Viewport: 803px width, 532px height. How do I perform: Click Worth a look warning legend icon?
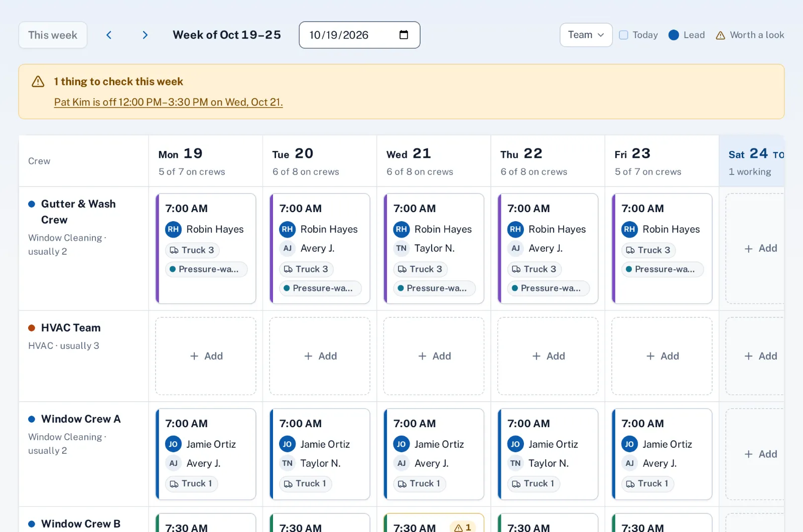tap(720, 35)
